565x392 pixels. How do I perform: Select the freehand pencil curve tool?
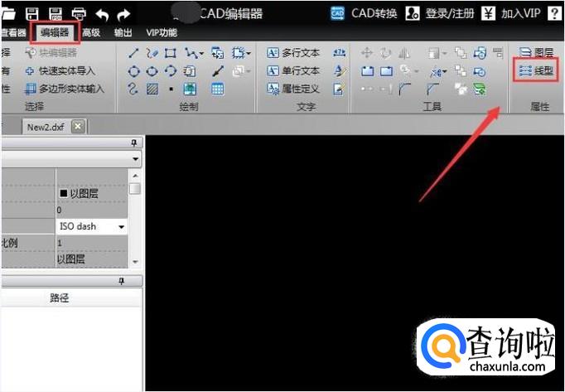[x=152, y=53]
